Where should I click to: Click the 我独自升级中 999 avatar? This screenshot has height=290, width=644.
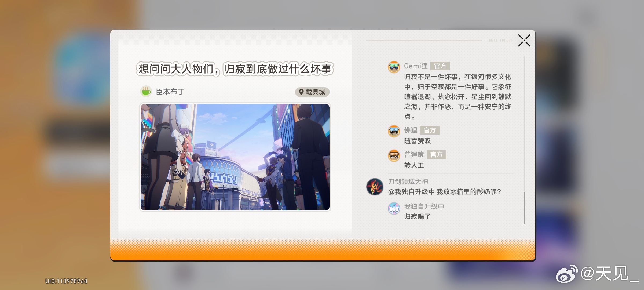[x=394, y=208]
